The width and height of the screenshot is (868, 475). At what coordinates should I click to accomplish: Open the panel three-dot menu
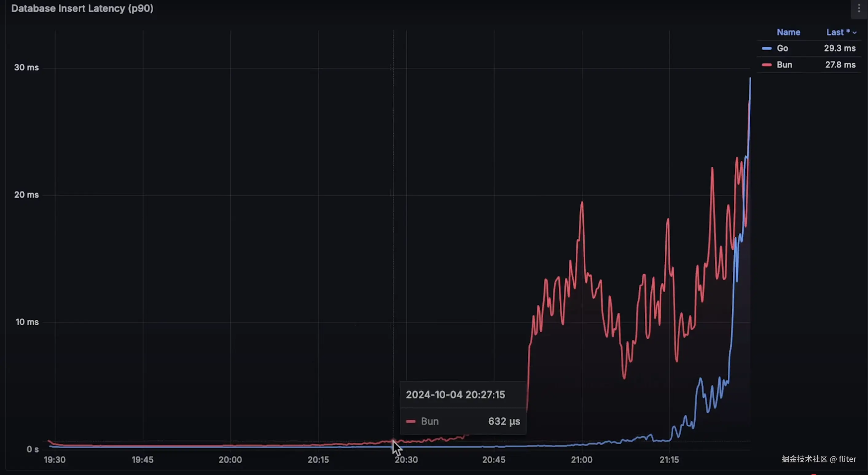858,8
